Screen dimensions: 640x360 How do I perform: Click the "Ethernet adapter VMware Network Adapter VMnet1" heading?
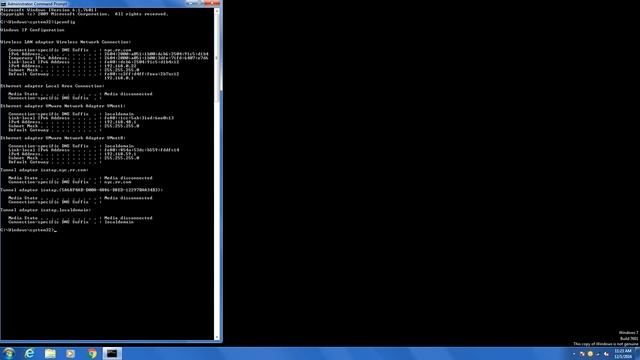coord(63,106)
